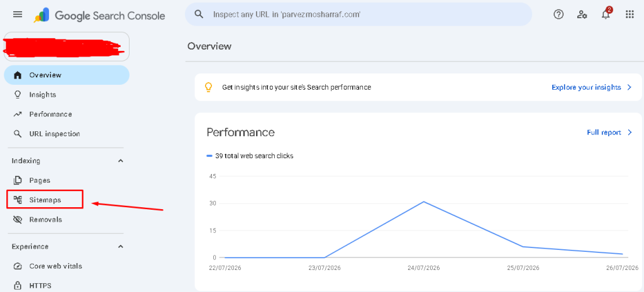Click the Indexing section heading
644x292 pixels.
coord(26,161)
